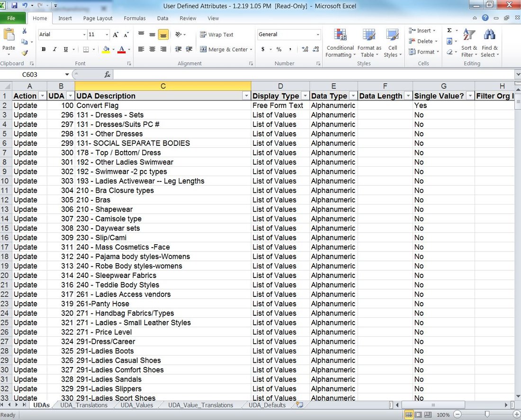
Task: Click the Fill down icon in Editing
Action: (449, 41)
